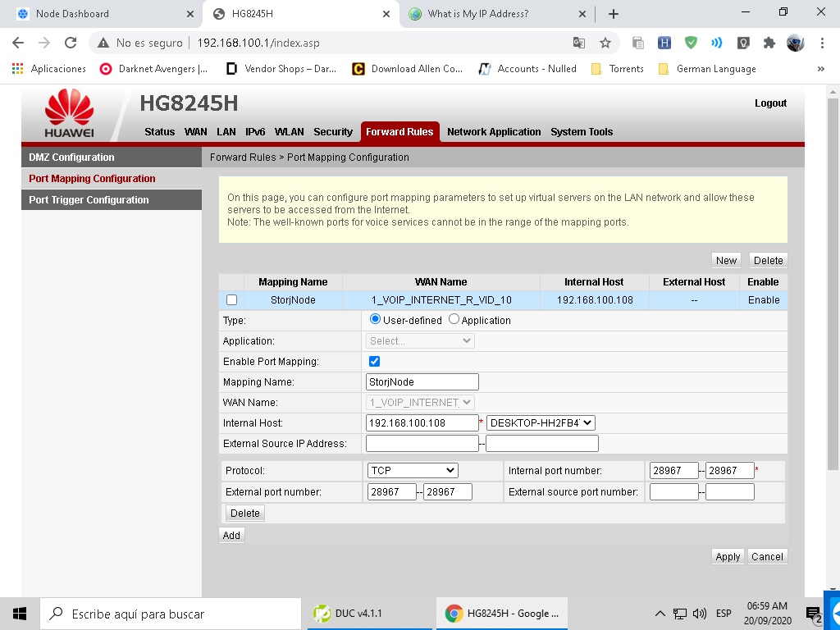Select the Application type radio button
The image size is (840, 630).
pos(454,320)
